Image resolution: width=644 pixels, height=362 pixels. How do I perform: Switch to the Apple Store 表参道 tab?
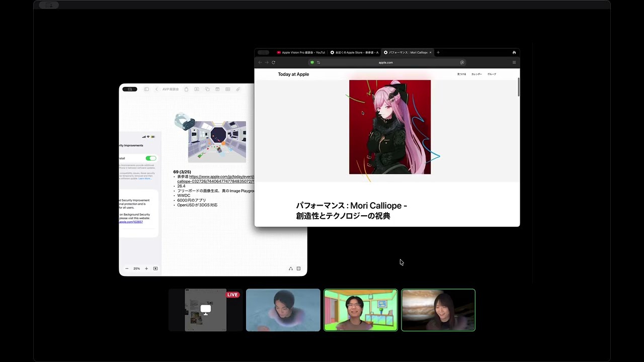click(x=354, y=52)
